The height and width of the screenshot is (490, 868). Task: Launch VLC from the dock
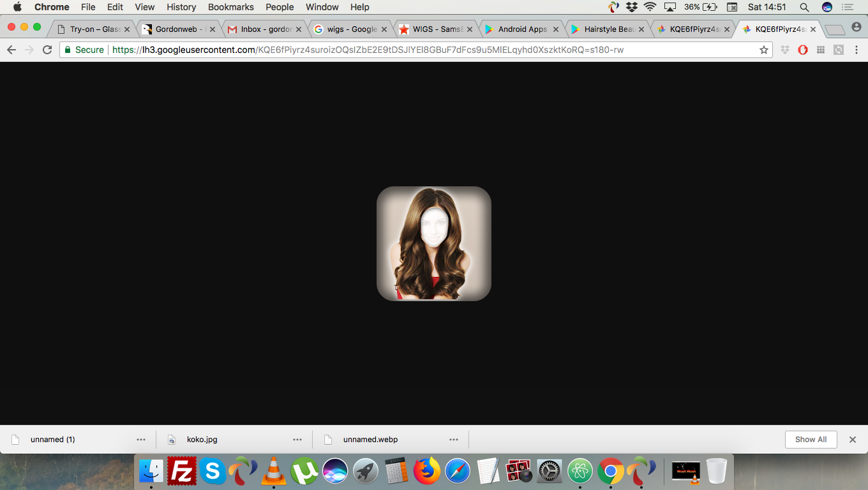274,472
